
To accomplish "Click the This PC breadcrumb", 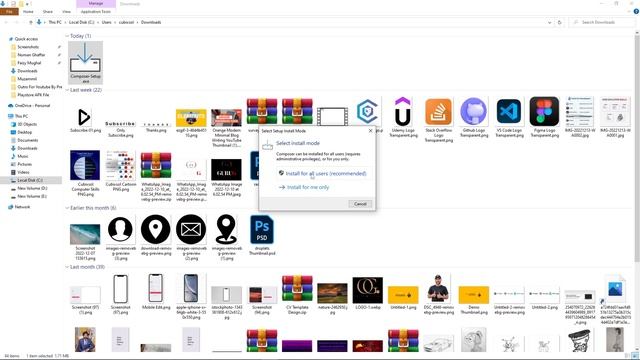I will (55, 22).
